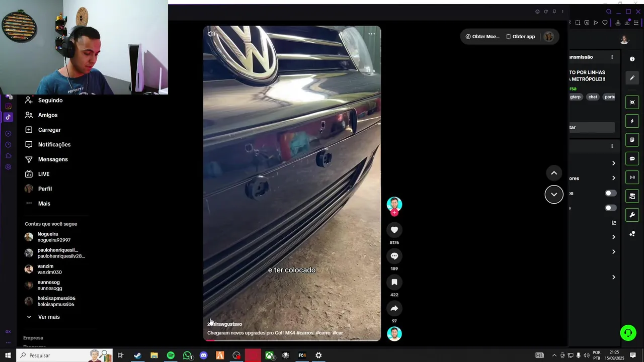Expand the Mais menu in sidebar
Image resolution: width=644 pixels, height=362 pixels.
click(38, 204)
